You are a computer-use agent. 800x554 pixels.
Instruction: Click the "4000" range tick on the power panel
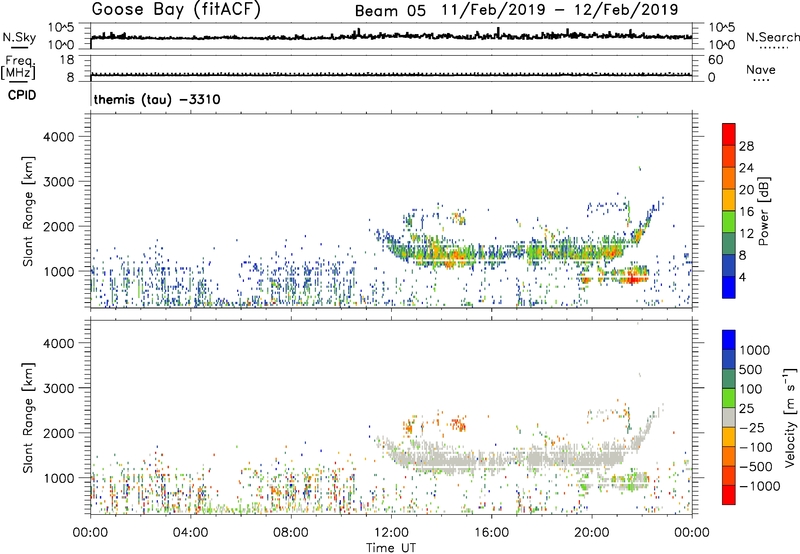(59, 137)
